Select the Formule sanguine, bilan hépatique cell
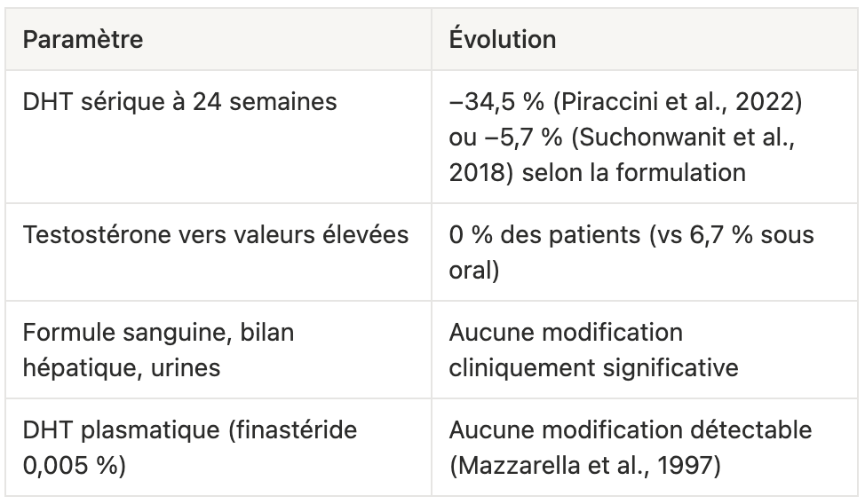 (x=218, y=350)
